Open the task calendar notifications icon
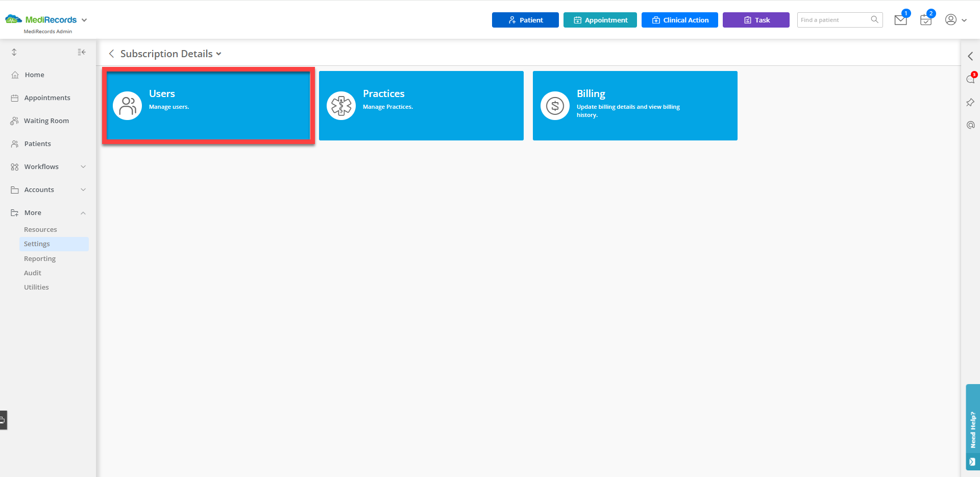The height and width of the screenshot is (477, 980). pos(925,20)
